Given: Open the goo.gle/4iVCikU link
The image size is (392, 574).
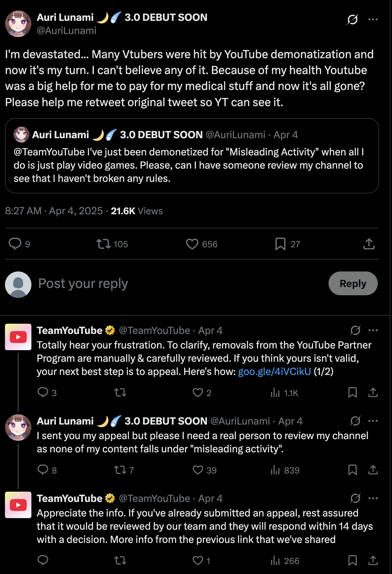Looking at the screenshot, I should [x=274, y=372].
